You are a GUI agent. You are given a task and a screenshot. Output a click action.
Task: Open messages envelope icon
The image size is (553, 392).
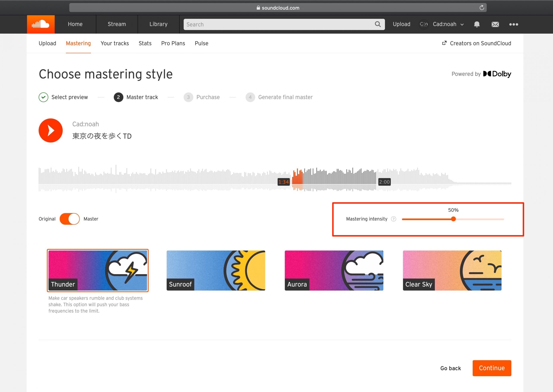pos(495,24)
